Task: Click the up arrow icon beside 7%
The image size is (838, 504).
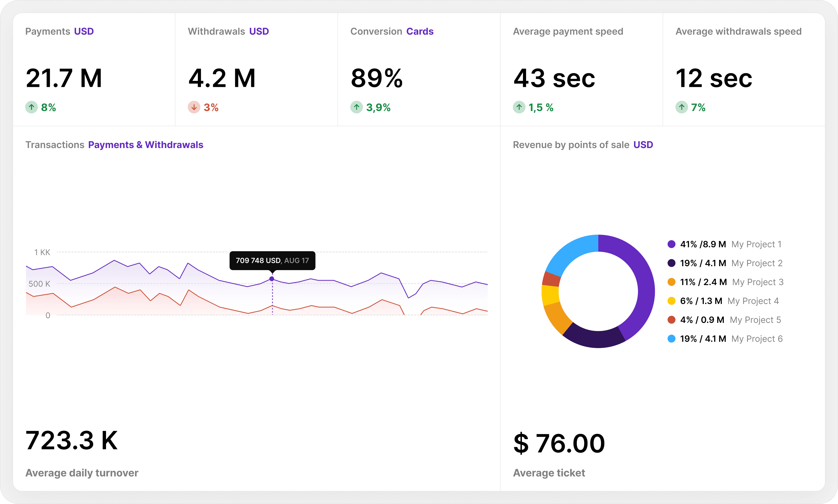Action: 682,107
